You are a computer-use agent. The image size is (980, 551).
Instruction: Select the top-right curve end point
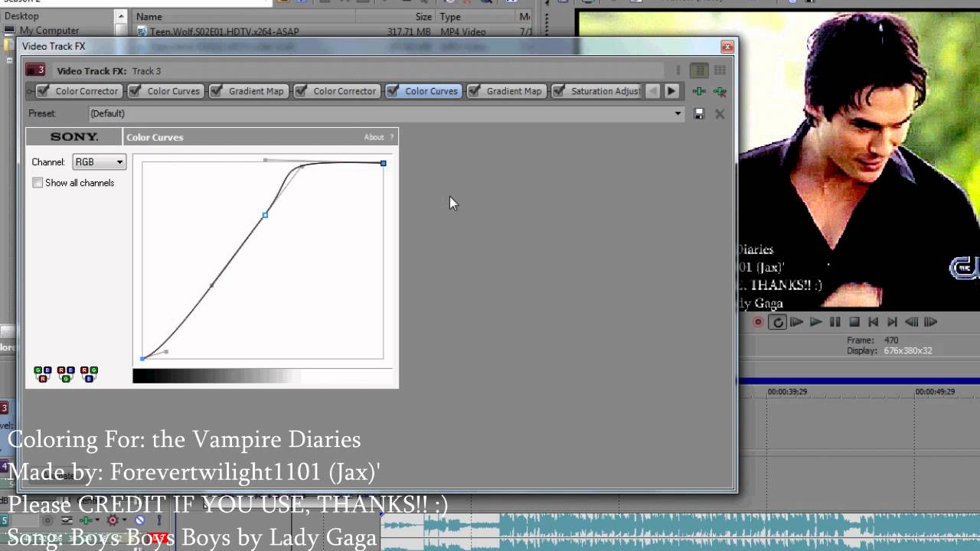click(x=384, y=163)
